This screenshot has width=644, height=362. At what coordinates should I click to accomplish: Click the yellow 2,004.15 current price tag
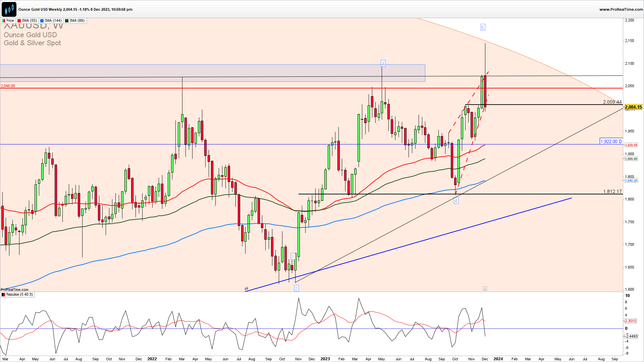click(x=633, y=107)
